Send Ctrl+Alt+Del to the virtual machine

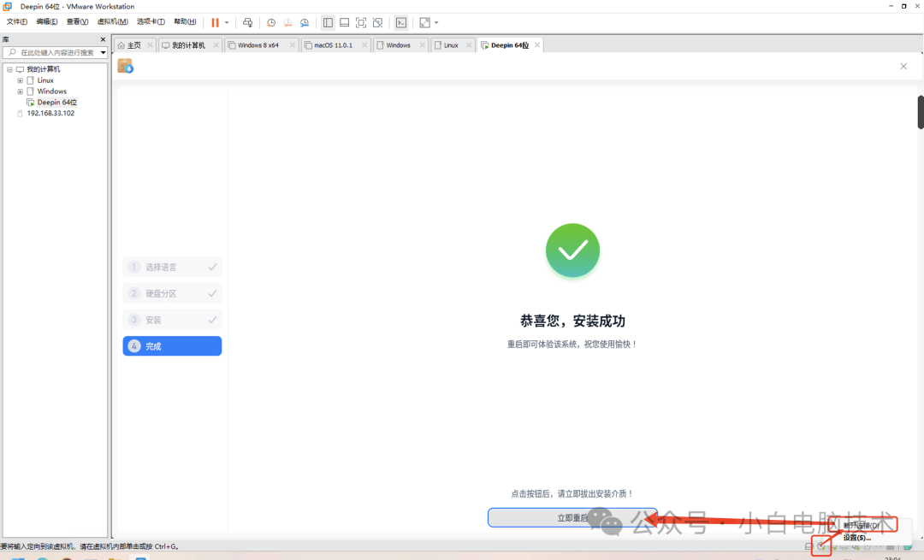(249, 22)
